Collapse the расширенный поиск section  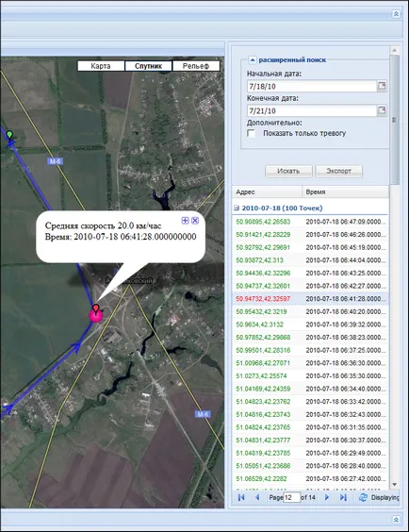tap(253, 60)
